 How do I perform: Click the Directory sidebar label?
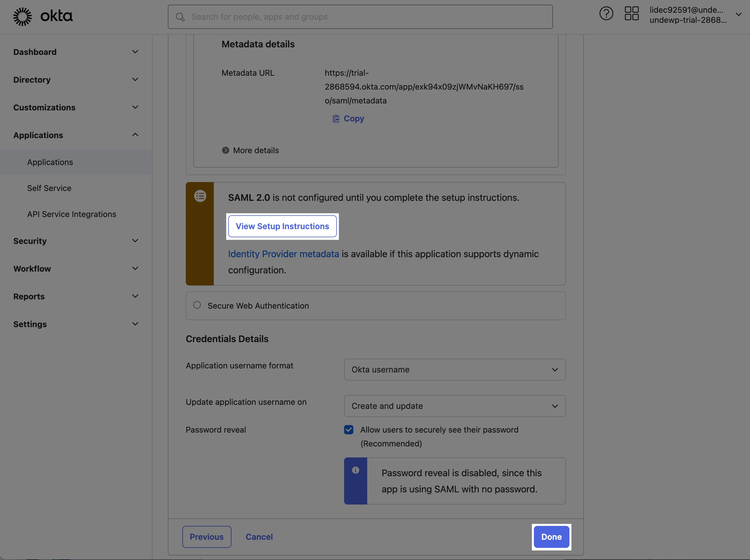(32, 80)
